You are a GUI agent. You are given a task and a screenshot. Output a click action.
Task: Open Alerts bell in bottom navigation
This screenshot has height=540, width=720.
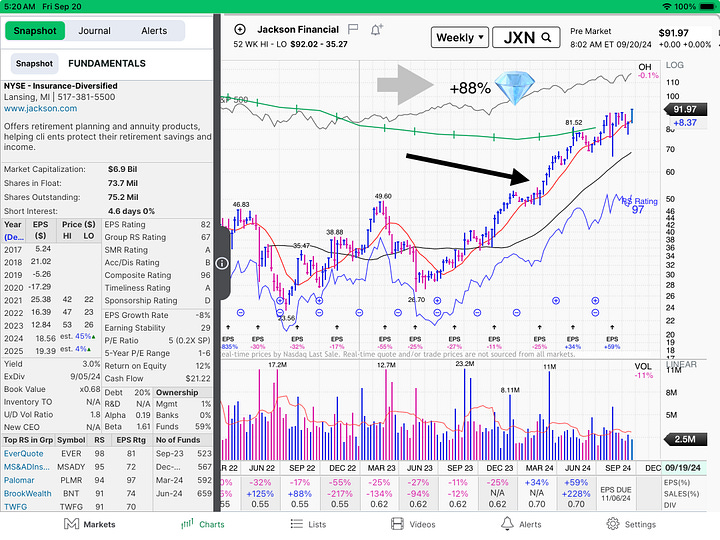(x=507, y=523)
